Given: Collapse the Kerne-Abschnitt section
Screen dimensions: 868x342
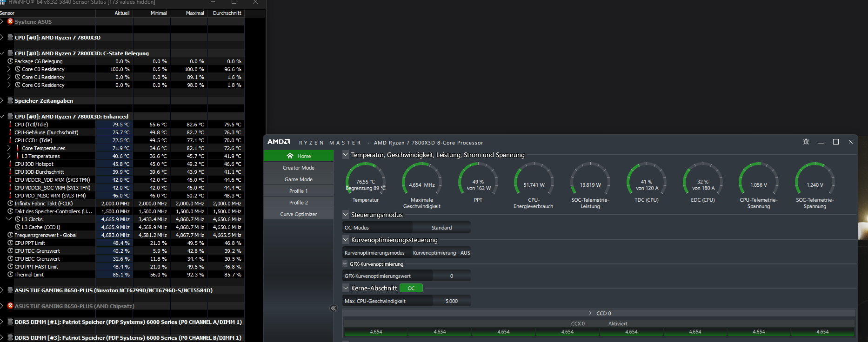Looking at the screenshot, I should (x=346, y=288).
